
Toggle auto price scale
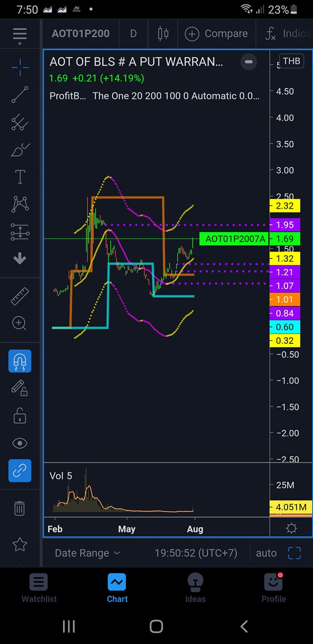tap(266, 553)
